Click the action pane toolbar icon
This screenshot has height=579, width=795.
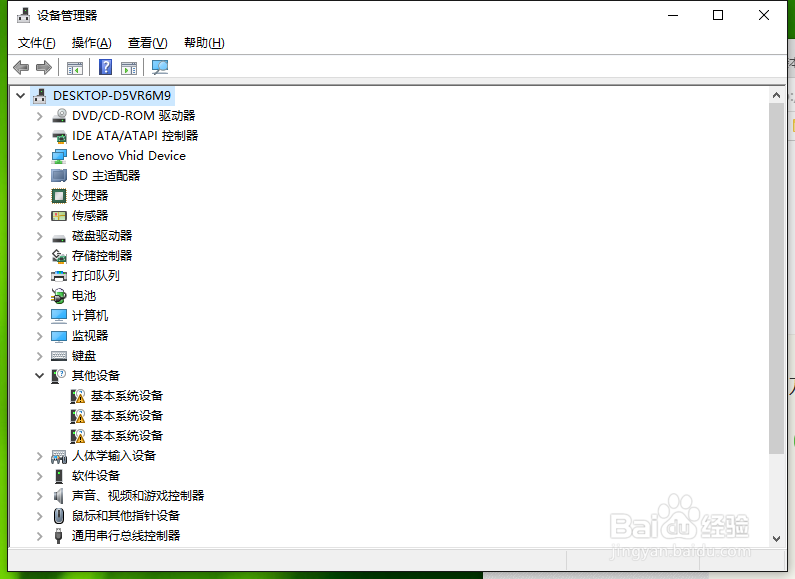[129, 67]
